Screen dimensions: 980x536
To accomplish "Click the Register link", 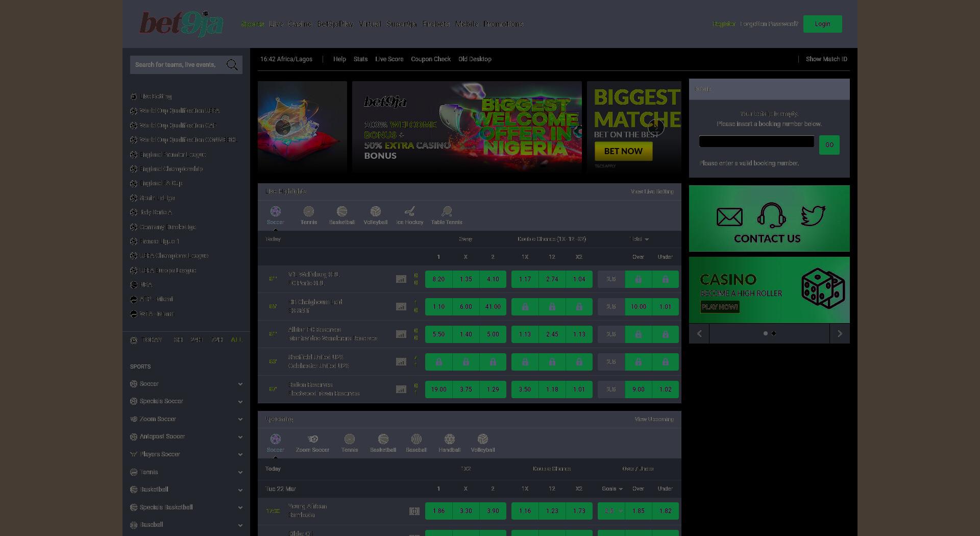I will [x=724, y=24].
